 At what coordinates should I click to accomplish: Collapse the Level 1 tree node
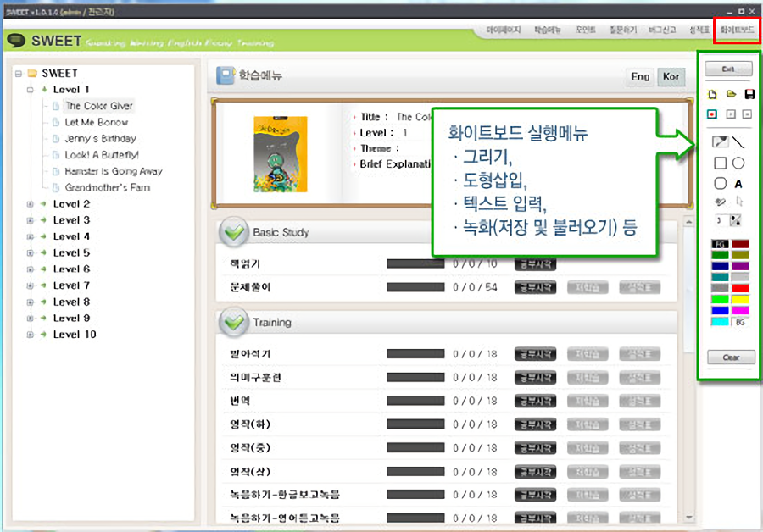tap(31, 90)
